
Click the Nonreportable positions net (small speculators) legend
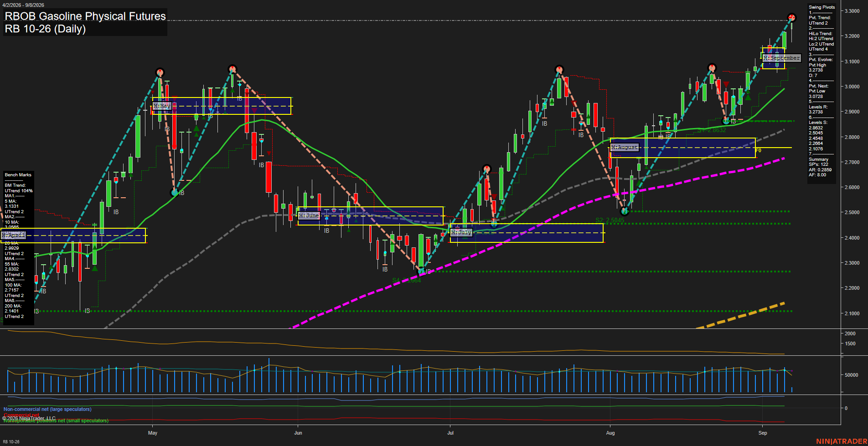(56, 421)
